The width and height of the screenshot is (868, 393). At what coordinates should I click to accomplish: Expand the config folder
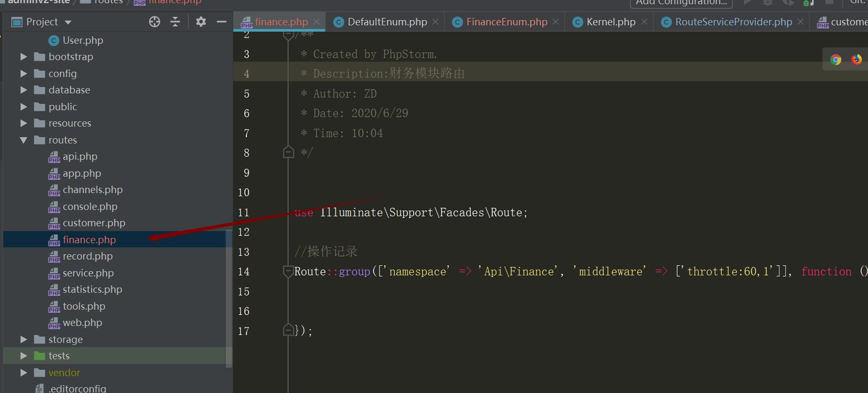pyautogui.click(x=24, y=73)
